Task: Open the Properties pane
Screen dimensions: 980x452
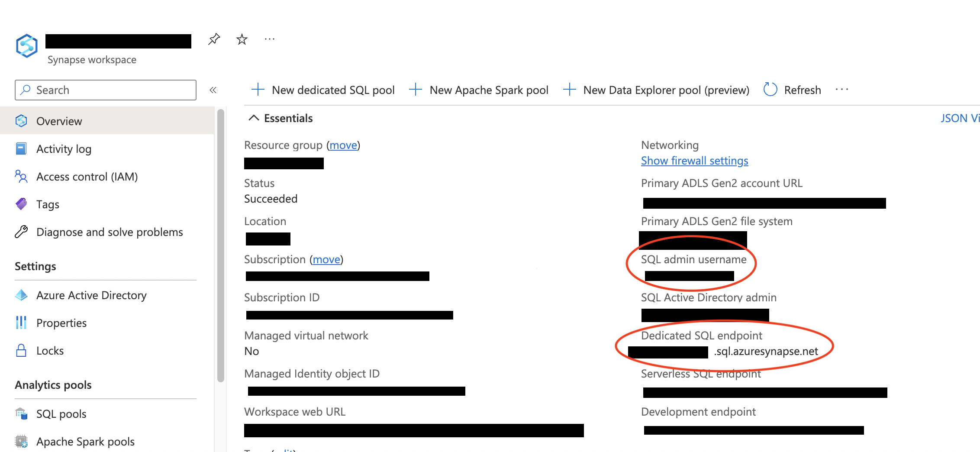Action: 61,323
